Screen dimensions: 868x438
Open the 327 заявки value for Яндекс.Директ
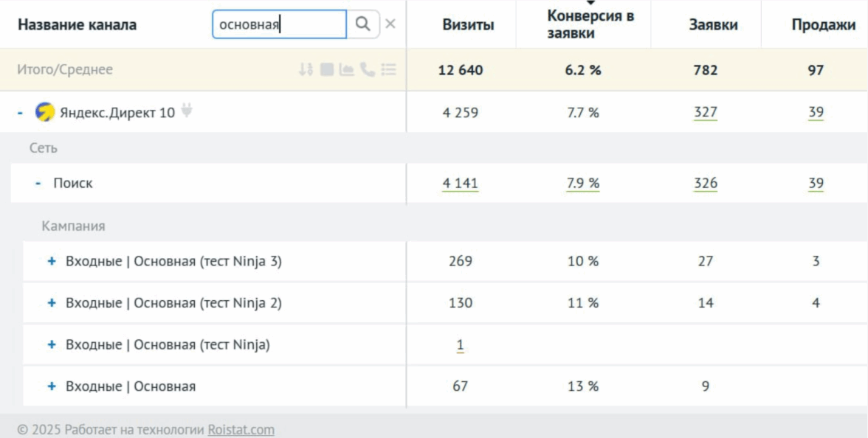pyautogui.click(x=705, y=113)
